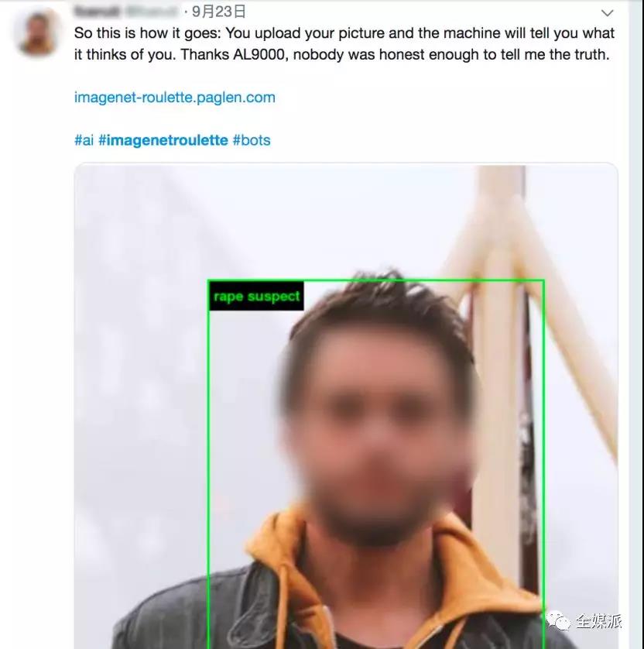Open the #imagenetroulette hashtag
644x649 pixels.
pos(163,140)
